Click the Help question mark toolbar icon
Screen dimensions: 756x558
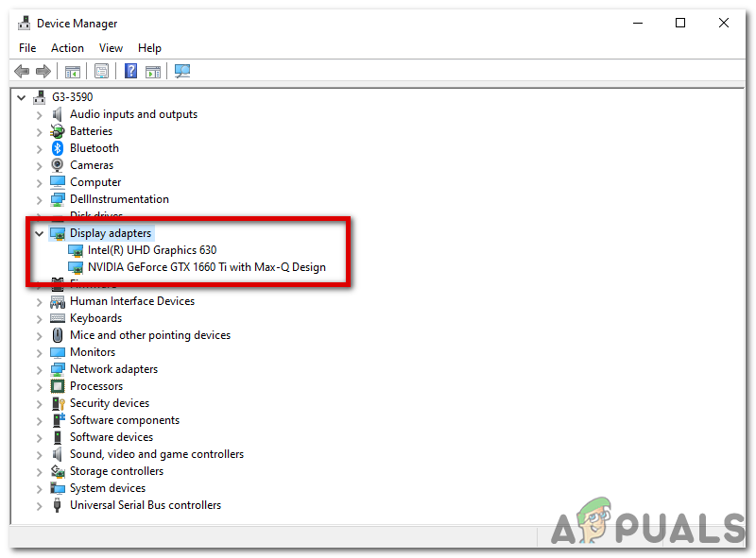[x=129, y=71]
